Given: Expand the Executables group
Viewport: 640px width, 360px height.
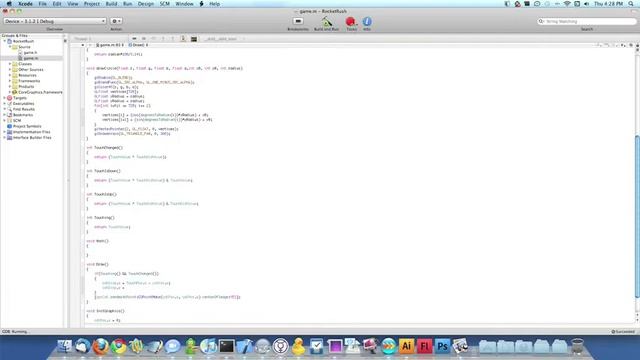Looking at the screenshot, I should [x=5, y=104].
